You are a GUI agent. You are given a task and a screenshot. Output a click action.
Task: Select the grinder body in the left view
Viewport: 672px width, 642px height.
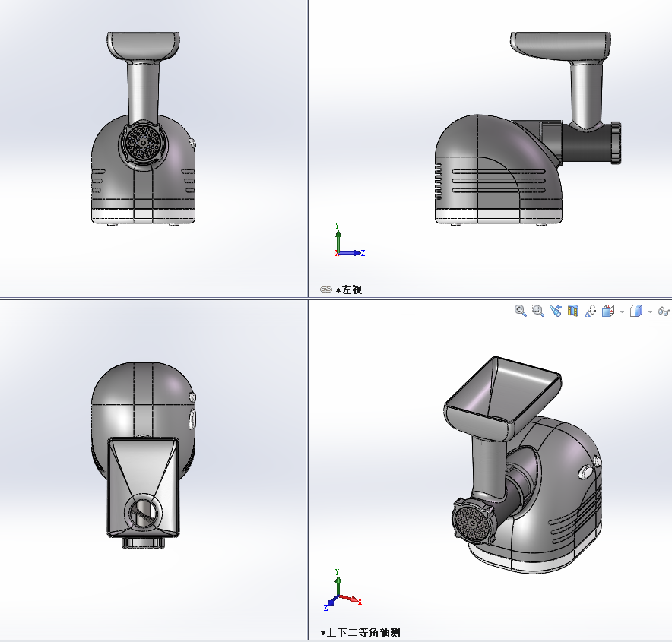pos(497,171)
